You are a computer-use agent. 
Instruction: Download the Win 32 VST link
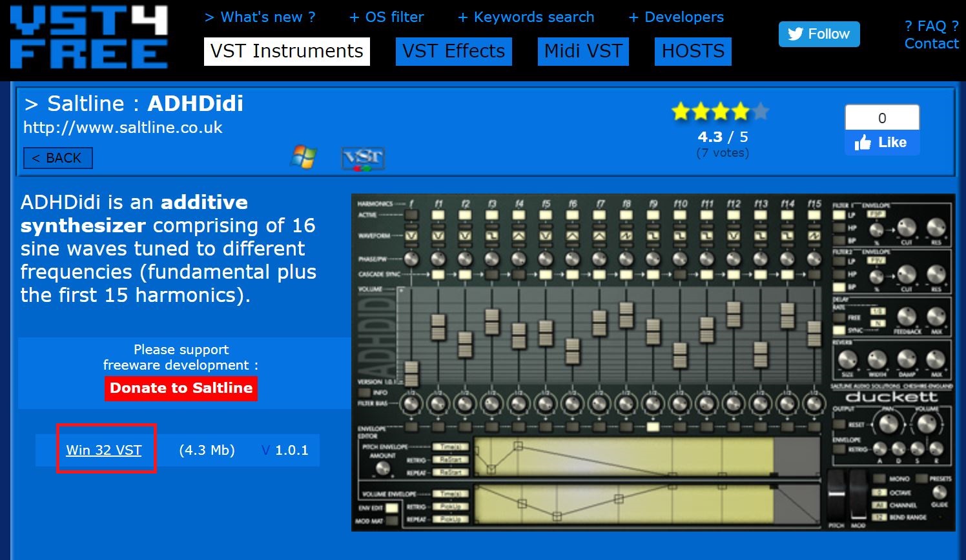pos(104,450)
